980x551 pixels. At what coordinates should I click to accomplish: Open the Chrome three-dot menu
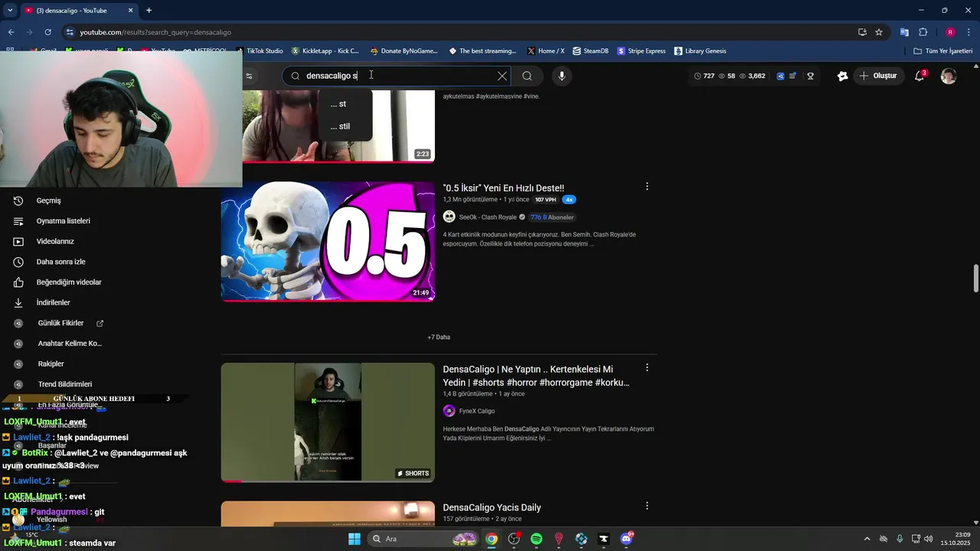coord(969,32)
